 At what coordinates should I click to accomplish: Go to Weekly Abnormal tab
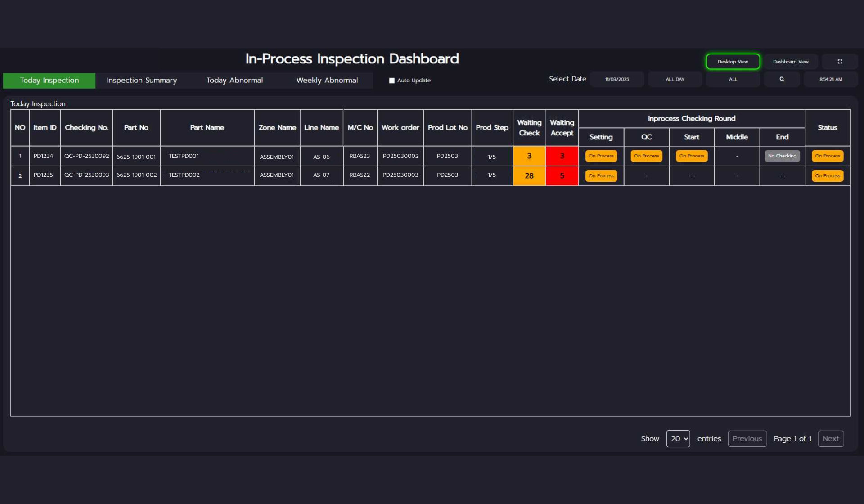click(327, 81)
